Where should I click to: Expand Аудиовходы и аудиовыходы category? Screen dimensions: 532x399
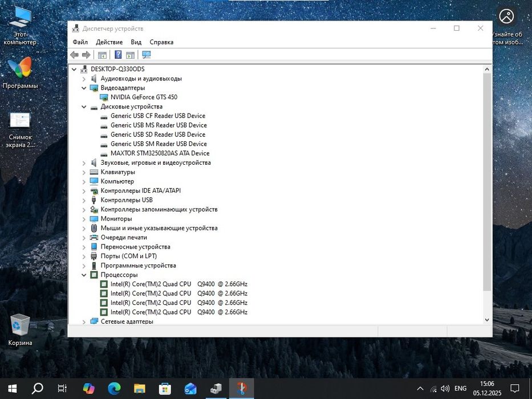[84, 79]
